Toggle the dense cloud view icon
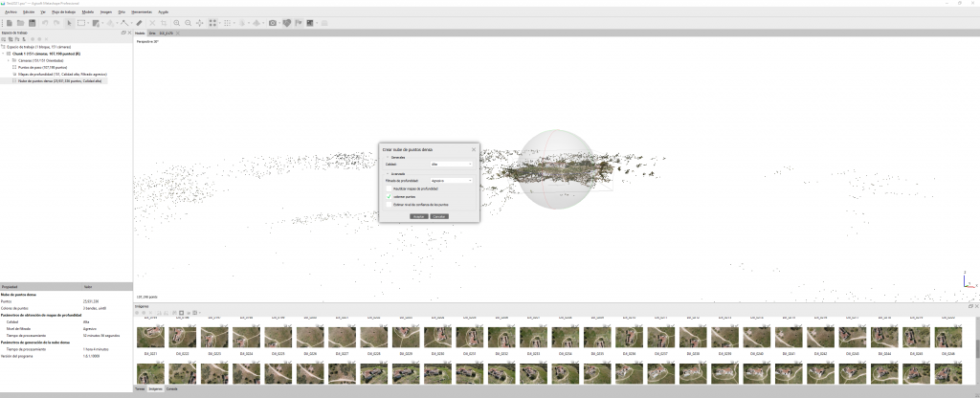Viewport: 980px width, 398px height. pos(228,23)
